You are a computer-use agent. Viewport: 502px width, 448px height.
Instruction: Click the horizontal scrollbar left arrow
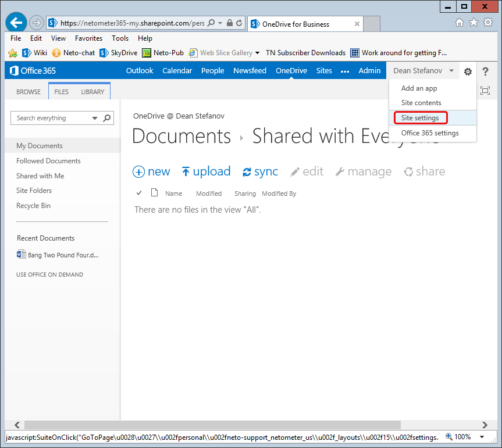[17, 425]
